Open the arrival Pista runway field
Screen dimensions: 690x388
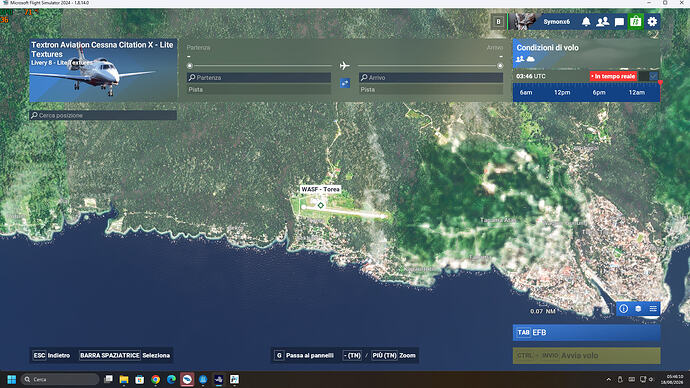pos(431,89)
